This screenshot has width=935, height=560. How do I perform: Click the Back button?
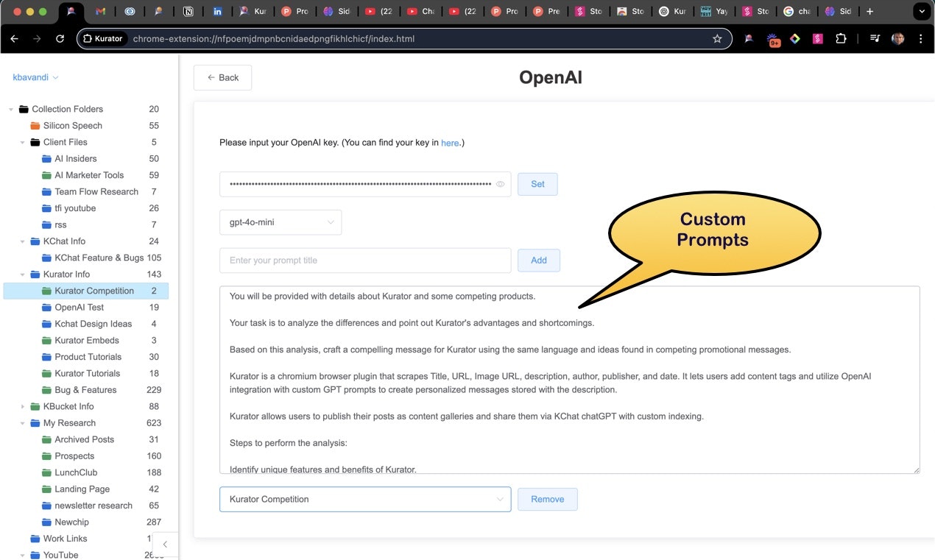click(222, 77)
